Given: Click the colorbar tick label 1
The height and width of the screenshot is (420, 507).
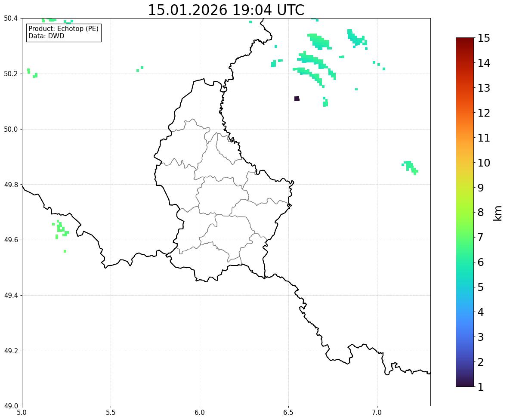Looking at the screenshot, I should click(481, 387).
